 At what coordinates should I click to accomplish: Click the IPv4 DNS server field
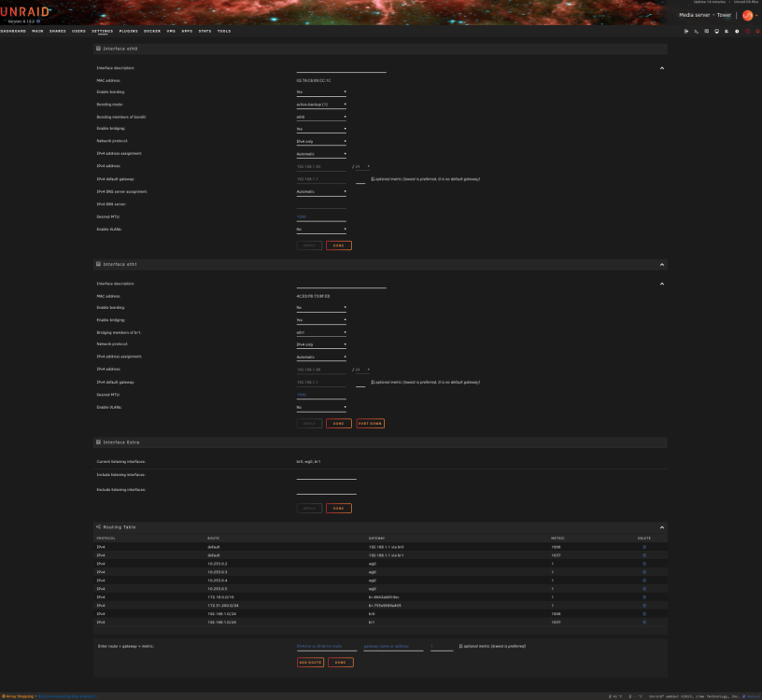click(x=321, y=204)
